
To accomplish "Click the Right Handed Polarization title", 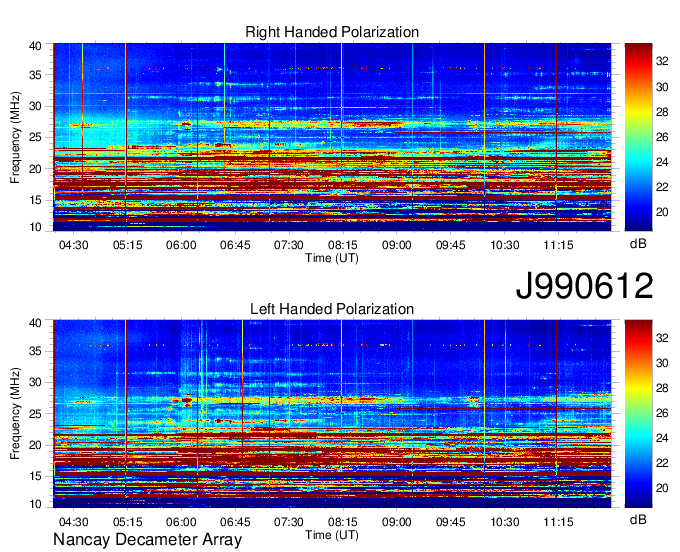I will coord(332,32).
